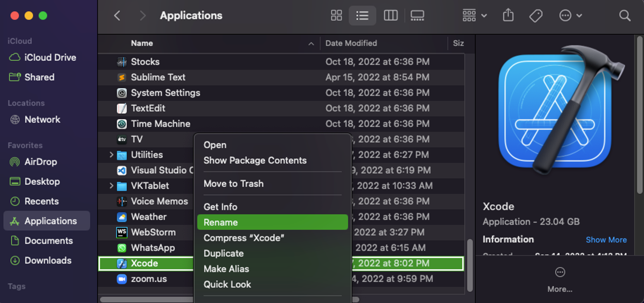Choose Duplicate in context menu
The height and width of the screenshot is (303, 644).
click(x=273, y=254)
